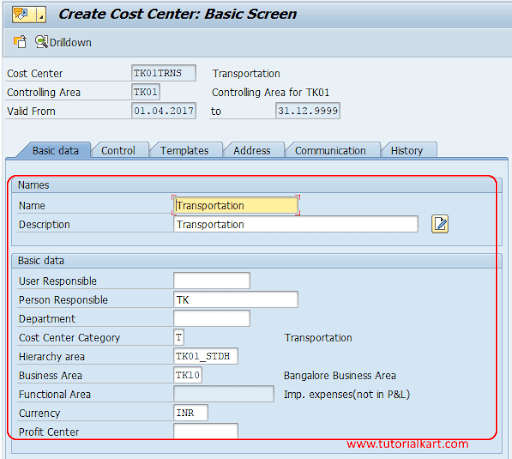
Task: Switch to the Control tab
Action: (119, 151)
